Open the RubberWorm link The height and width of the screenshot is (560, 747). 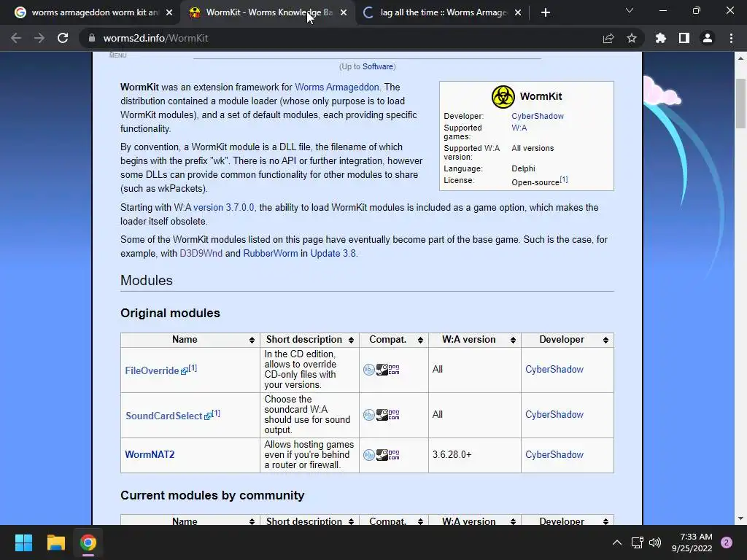click(x=270, y=253)
